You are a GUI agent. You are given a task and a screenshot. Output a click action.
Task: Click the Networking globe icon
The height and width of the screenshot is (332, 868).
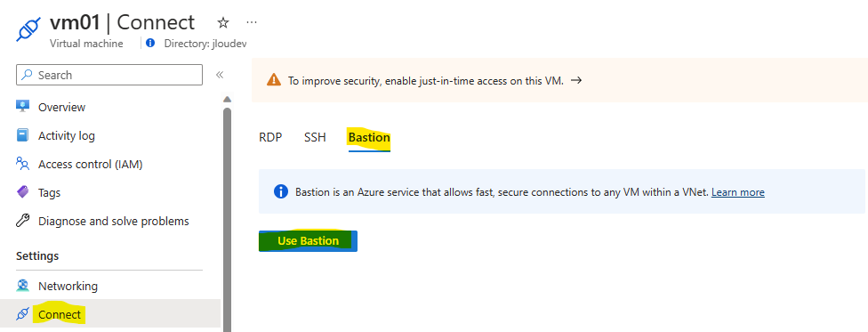[x=23, y=286]
